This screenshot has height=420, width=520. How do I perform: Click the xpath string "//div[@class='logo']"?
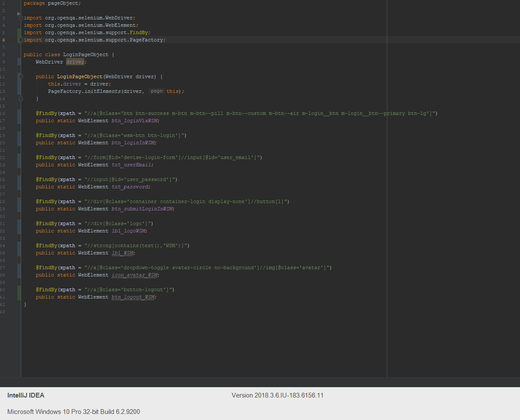click(118, 223)
